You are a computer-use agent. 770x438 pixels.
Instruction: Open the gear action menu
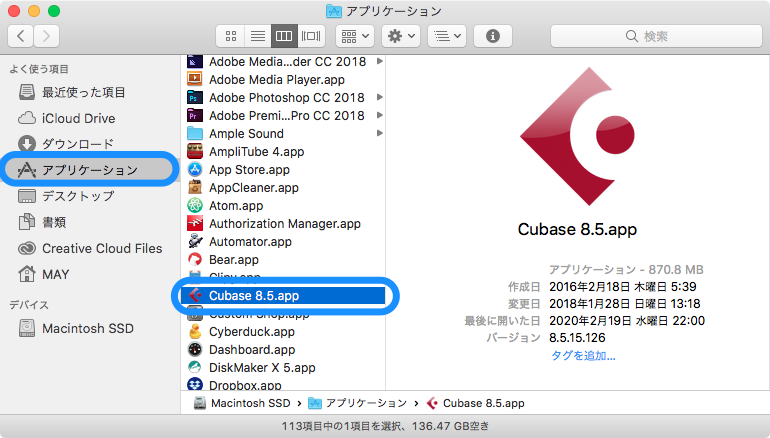click(x=401, y=36)
